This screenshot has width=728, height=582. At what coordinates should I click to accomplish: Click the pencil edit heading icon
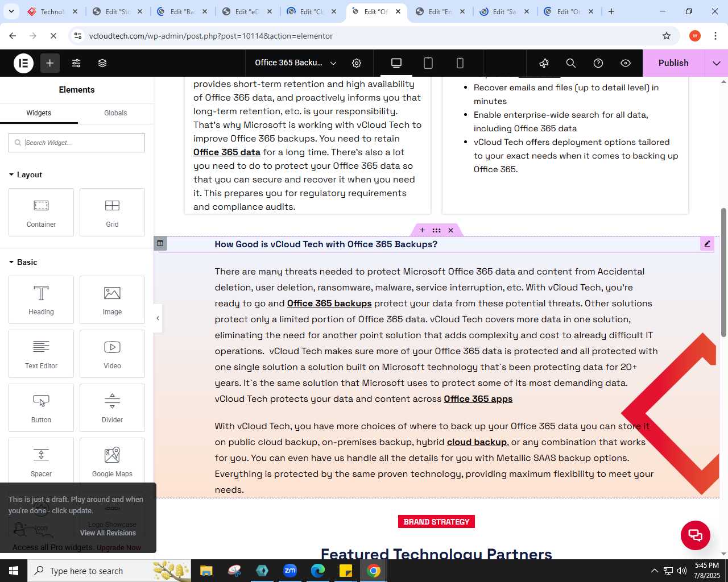[x=707, y=244]
